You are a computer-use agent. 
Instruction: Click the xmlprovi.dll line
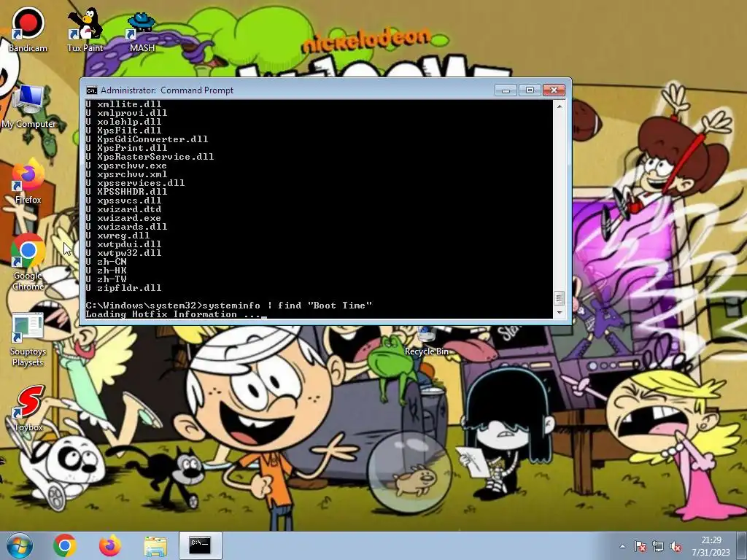click(127, 113)
